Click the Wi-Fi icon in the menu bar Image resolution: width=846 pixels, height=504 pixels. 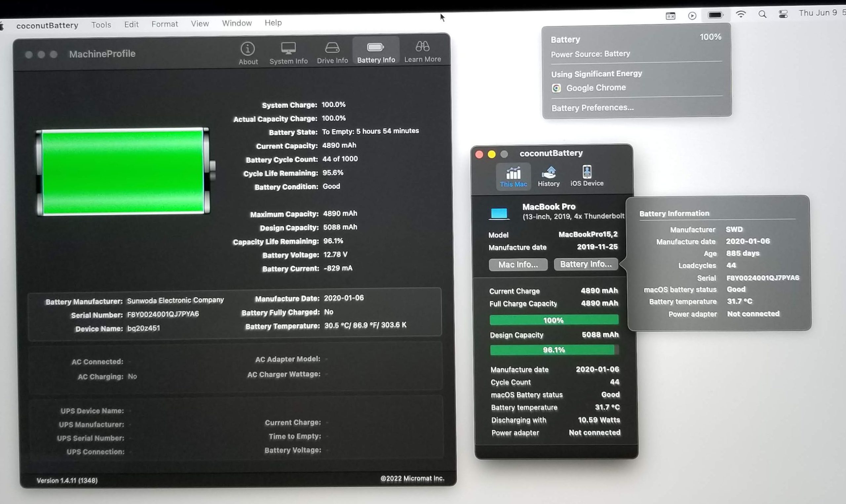coord(741,14)
